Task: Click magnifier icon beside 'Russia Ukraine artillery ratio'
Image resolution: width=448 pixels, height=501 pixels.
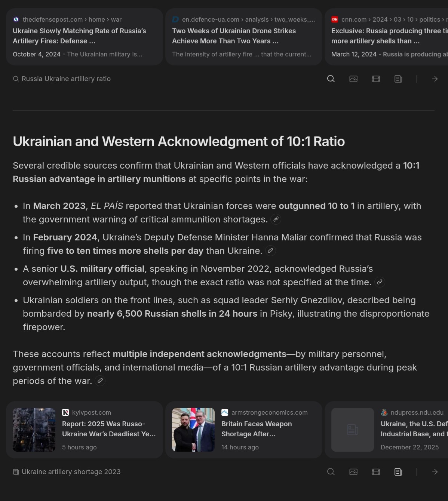Action: 16,79
